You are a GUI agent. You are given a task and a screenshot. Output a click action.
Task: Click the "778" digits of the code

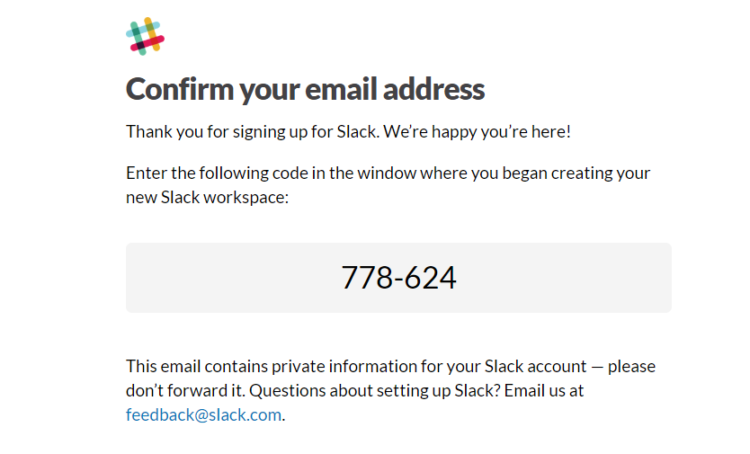pyautogui.click(x=368, y=277)
